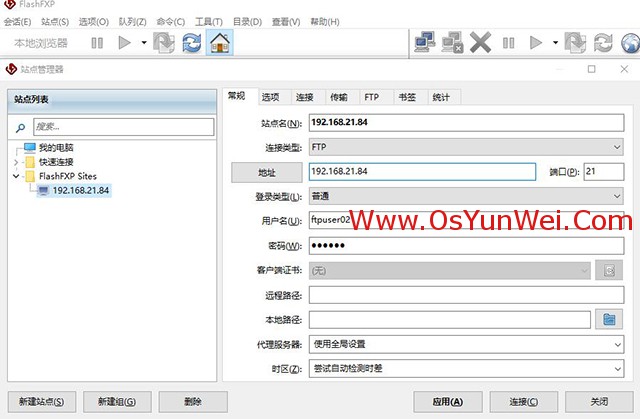Screen dimensions: 640x419
Task: Click the abort X icon in toolbar
Action: (x=480, y=42)
